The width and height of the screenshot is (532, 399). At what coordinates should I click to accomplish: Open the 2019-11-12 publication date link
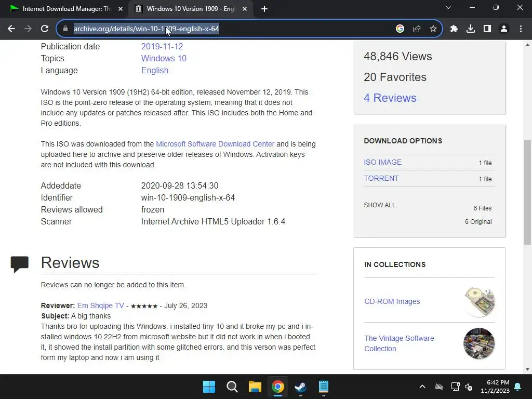tap(162, 46)
